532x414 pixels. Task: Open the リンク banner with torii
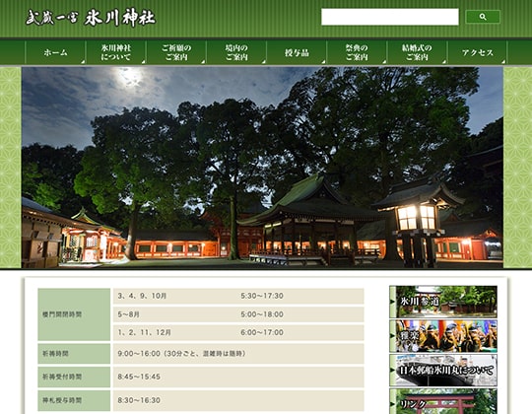pos(443,401)
